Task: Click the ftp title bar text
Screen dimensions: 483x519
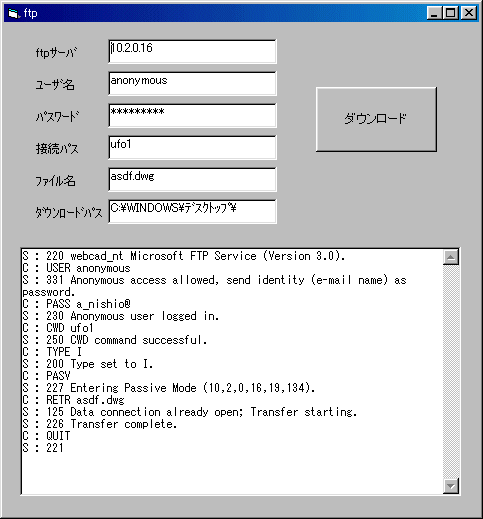Action: point(30,13)
